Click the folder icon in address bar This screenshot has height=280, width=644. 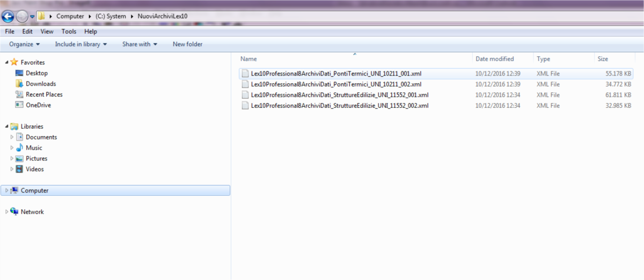tap(41, 16)
